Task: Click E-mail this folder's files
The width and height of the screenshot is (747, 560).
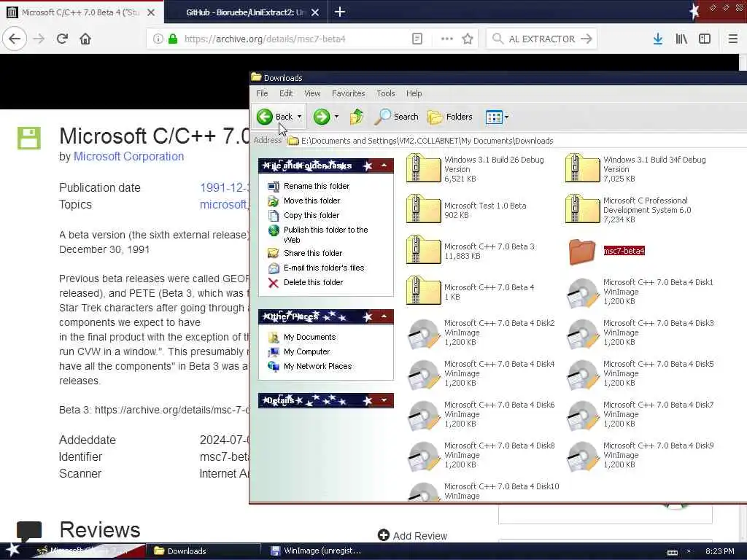Action: (323, 268)
